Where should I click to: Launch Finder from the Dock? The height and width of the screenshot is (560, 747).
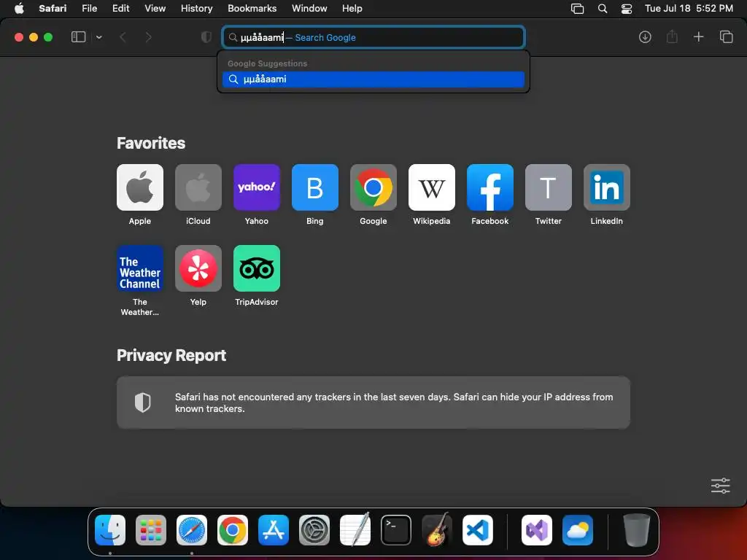(x=110, y=530)
